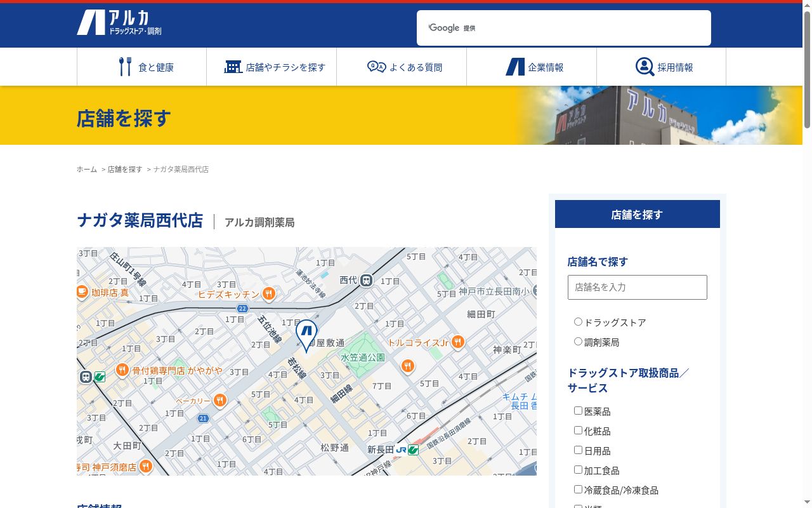Click the アルカ mark icon beside 企業情報
Screen dimensions: 812x508
pos(515,67)
